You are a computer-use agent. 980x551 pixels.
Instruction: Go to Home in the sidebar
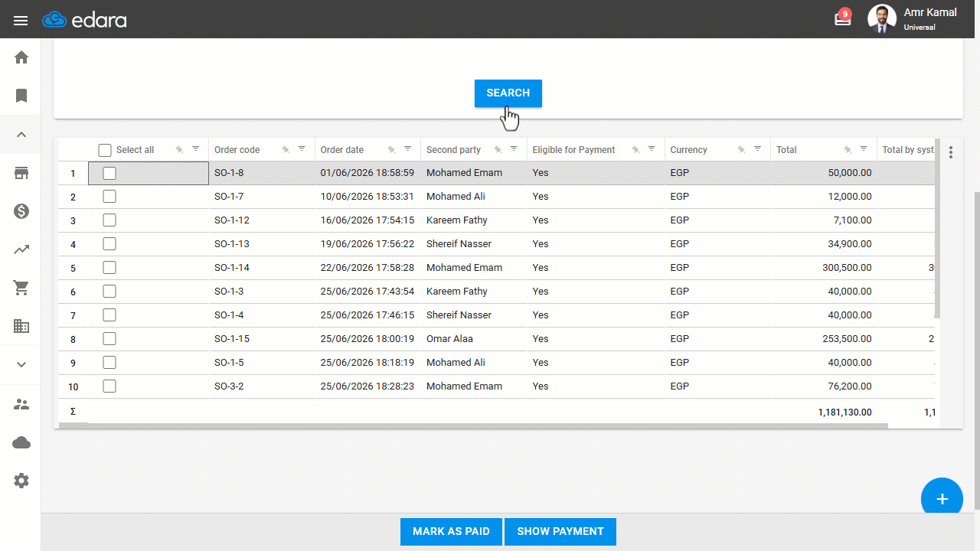(21, 57)
